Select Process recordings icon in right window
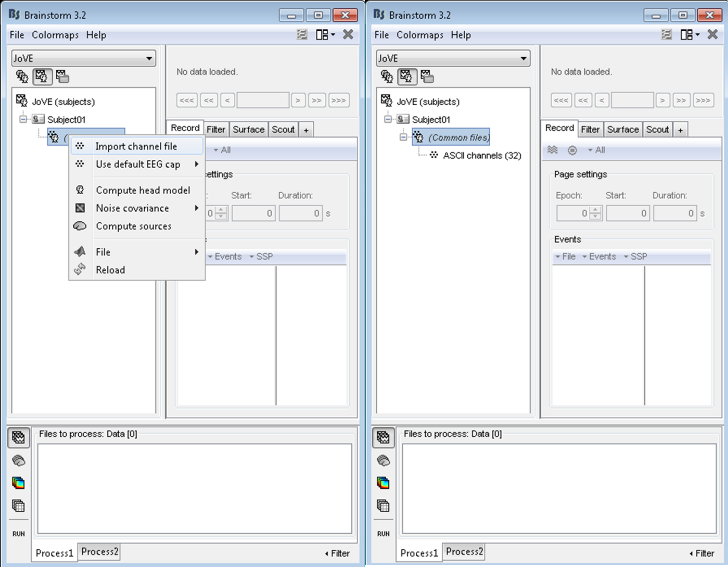The image size is (728, 567). [x=383, y=437]
